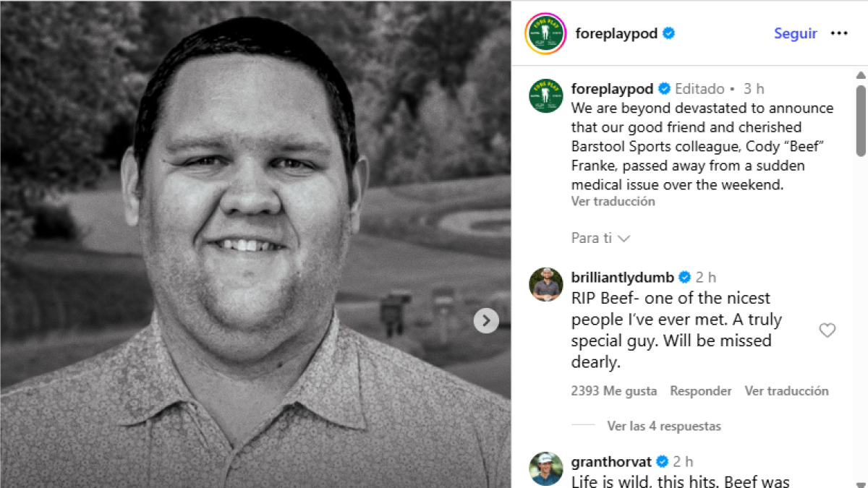Open foreplaypod username in post header

616,33
